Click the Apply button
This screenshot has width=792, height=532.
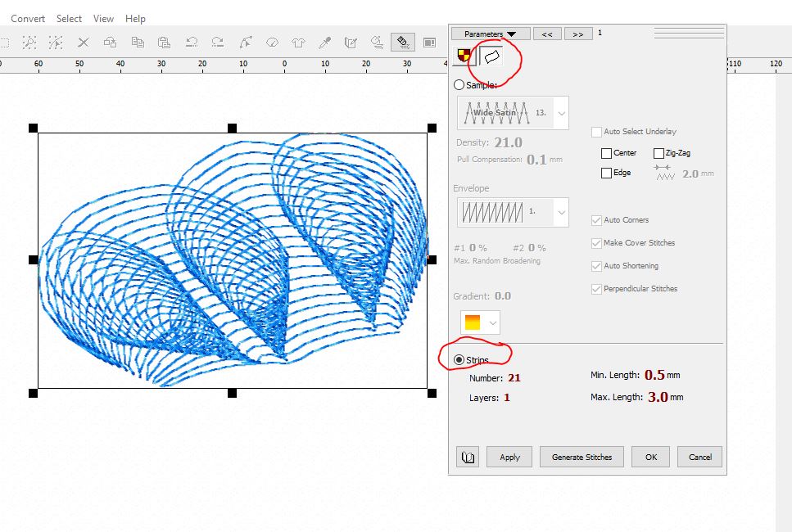pos(509,458)
